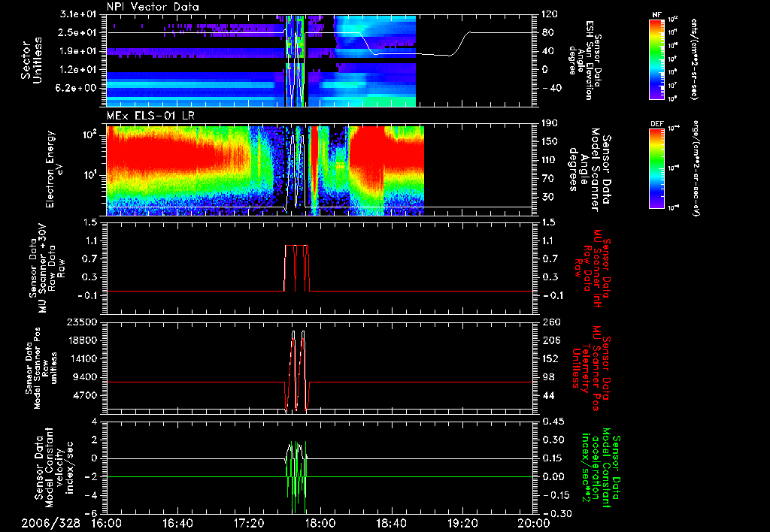Image resolution: width=770 pixels, height=532 pixels.
Task: Click the "206" telemetry tick value
Action: 551,340
